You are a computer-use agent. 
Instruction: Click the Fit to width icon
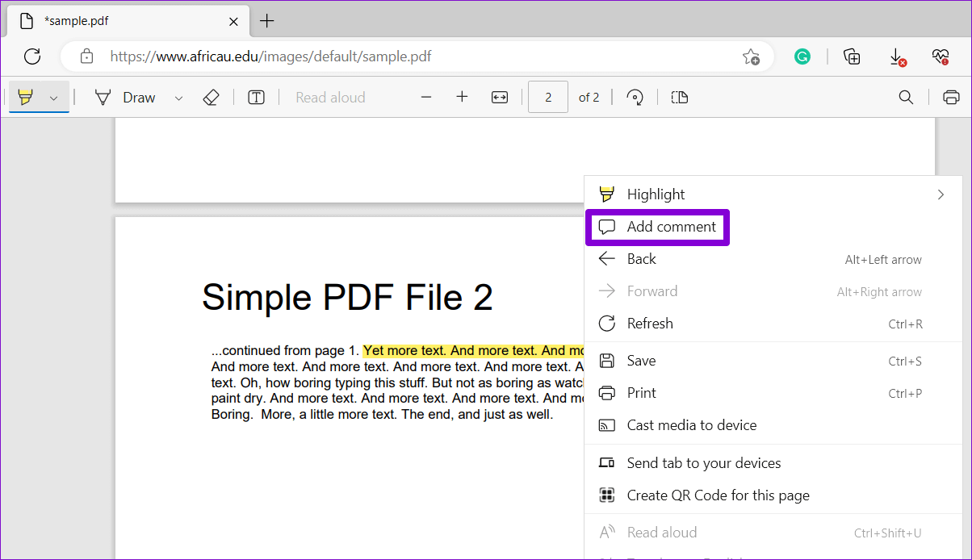tap(500, 98)
